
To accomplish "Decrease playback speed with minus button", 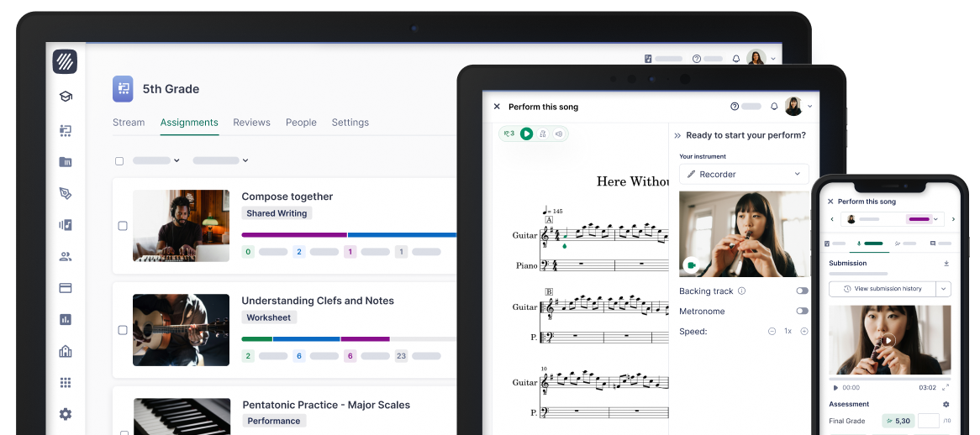I will (x=772, y=332).
